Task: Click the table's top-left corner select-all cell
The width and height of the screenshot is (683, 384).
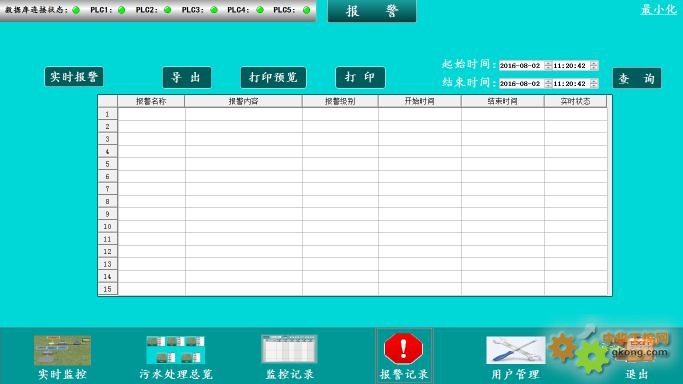Action: (x=108, y=101)
